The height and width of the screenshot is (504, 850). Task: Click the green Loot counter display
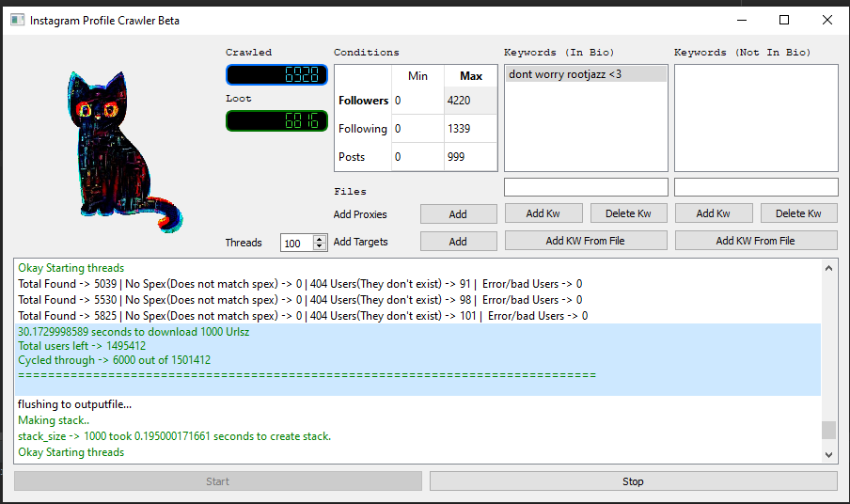pyautogui.click(x=277, y=121)
